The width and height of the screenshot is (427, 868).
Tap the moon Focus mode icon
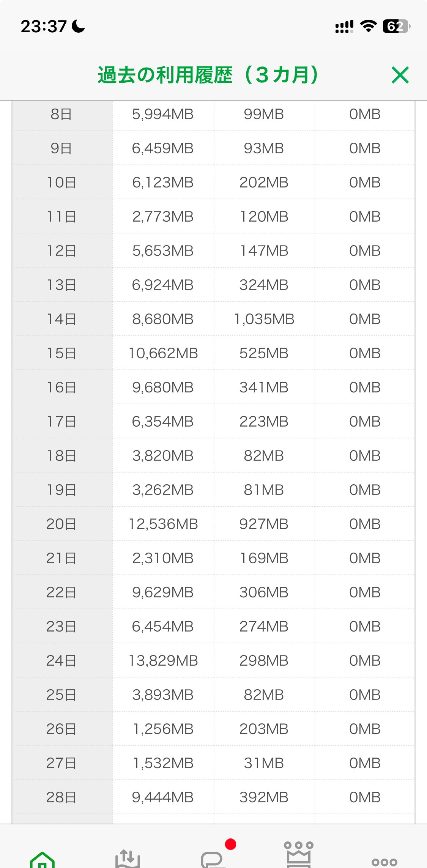78,26
